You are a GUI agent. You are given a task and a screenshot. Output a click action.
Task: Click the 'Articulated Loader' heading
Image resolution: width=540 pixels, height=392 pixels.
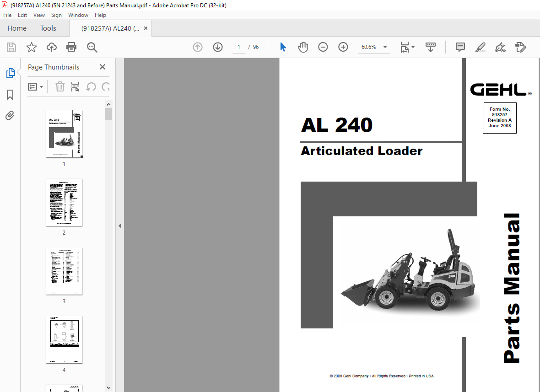click(362, 151)
